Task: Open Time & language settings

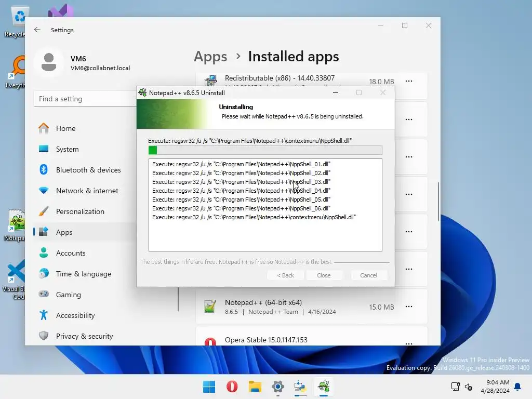Action: point(85,274)
